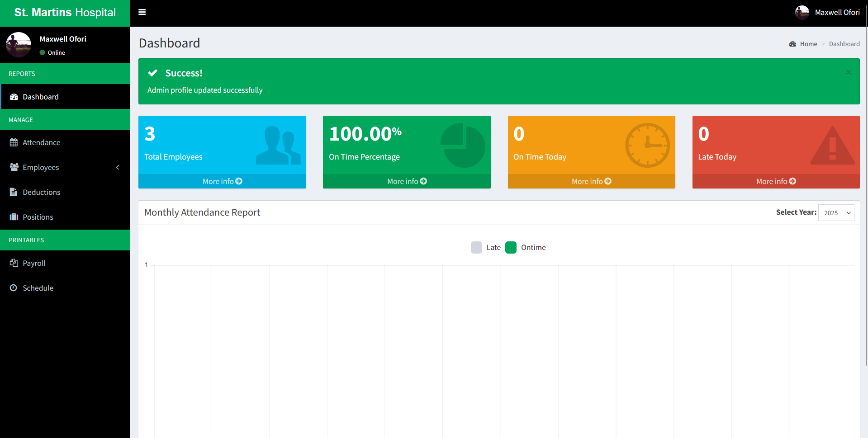
Task: Click the Positions suitcase icon
Action: (14, 217)
